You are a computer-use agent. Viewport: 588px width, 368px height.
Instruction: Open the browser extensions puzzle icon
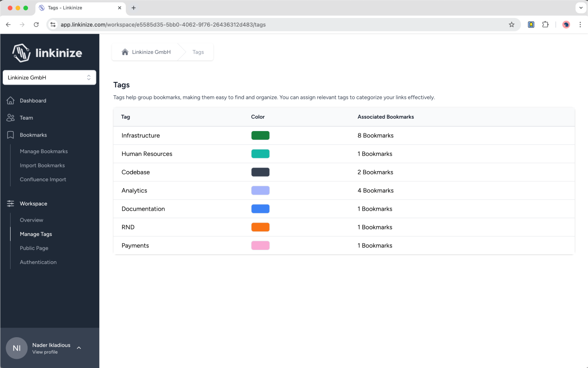click(x=545, y=24)
